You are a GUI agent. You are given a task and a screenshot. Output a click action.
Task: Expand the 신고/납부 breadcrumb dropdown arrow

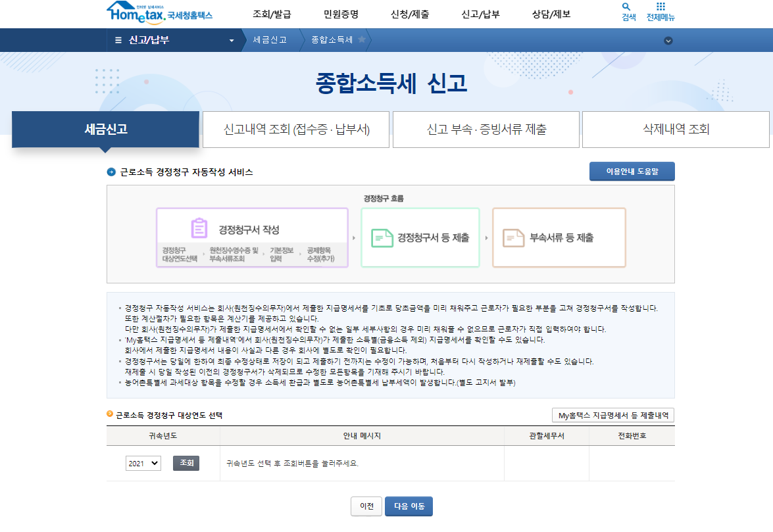(x=231, y=40)
